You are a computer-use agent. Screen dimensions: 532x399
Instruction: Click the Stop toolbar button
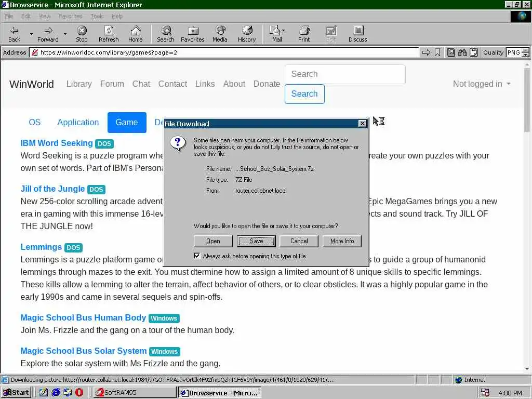(82, 34)
